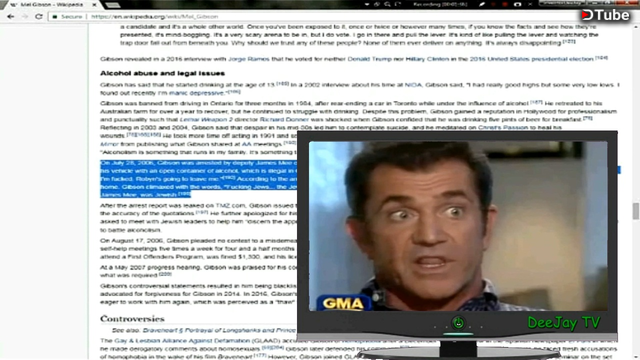This screenshot has height=360, width=640.
Task: Click the Recording timer readout
Action: click(440, 4)
